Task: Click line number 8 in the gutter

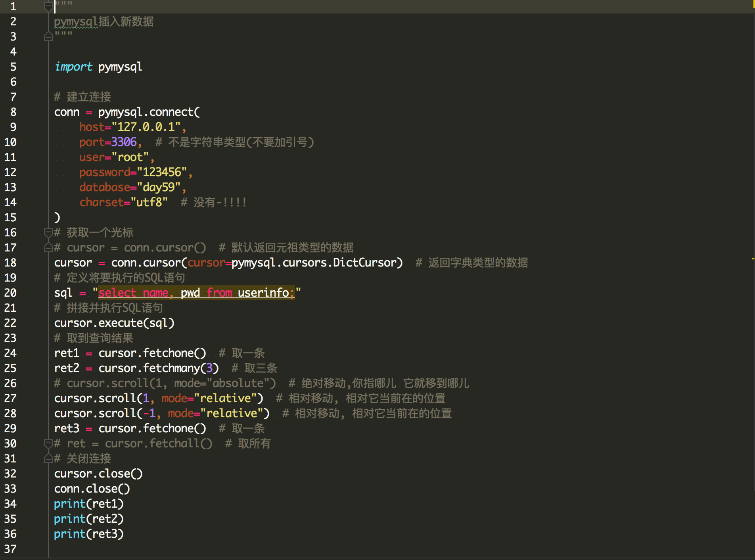Action: (x=13, y=112)
